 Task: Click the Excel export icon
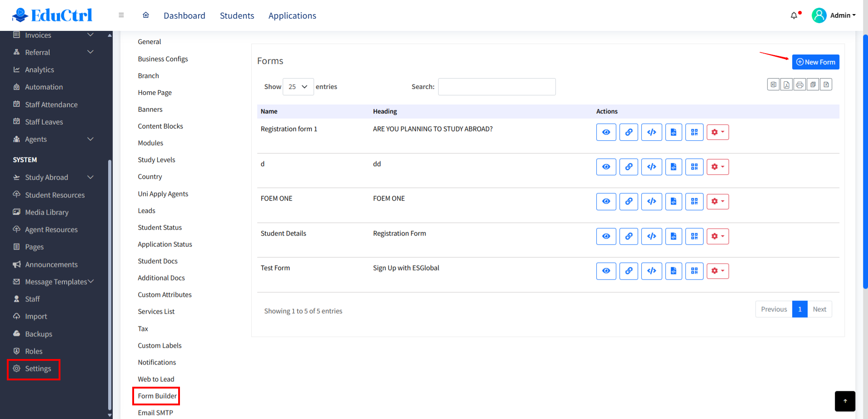click(x=773, y=85)
